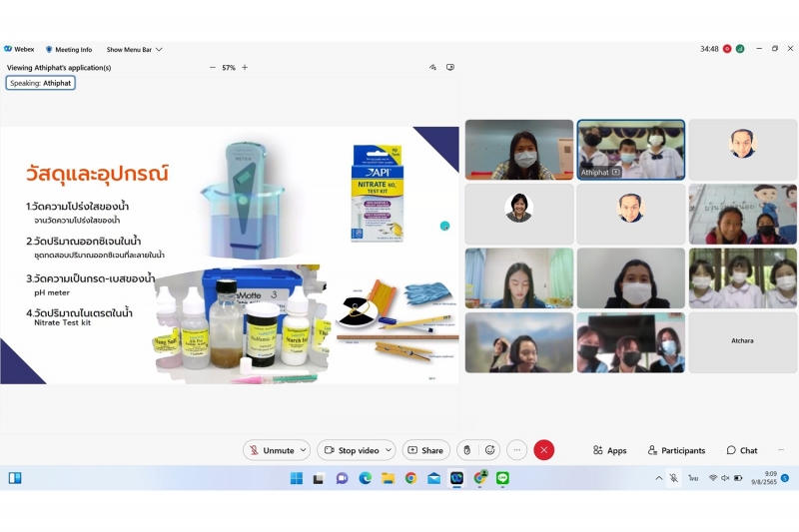Image resolution: width=799 pixels, height=532 pixels.
Task: Click the pop-out shared content icon
Action: (x=450, y=68)
